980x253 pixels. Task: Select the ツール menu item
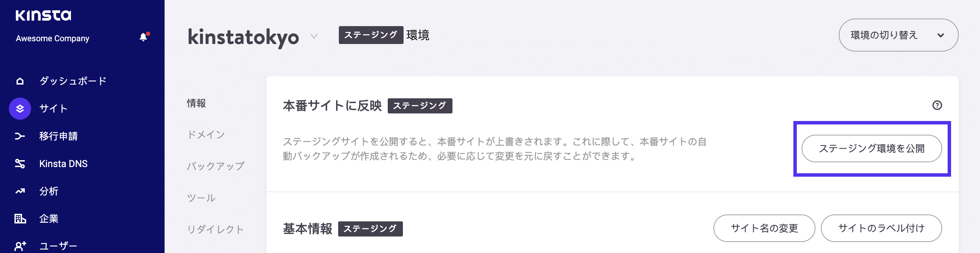[201, 197]
